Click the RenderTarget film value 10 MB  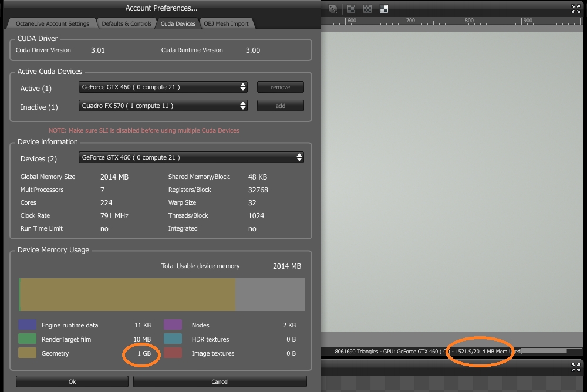coord(142,339)
